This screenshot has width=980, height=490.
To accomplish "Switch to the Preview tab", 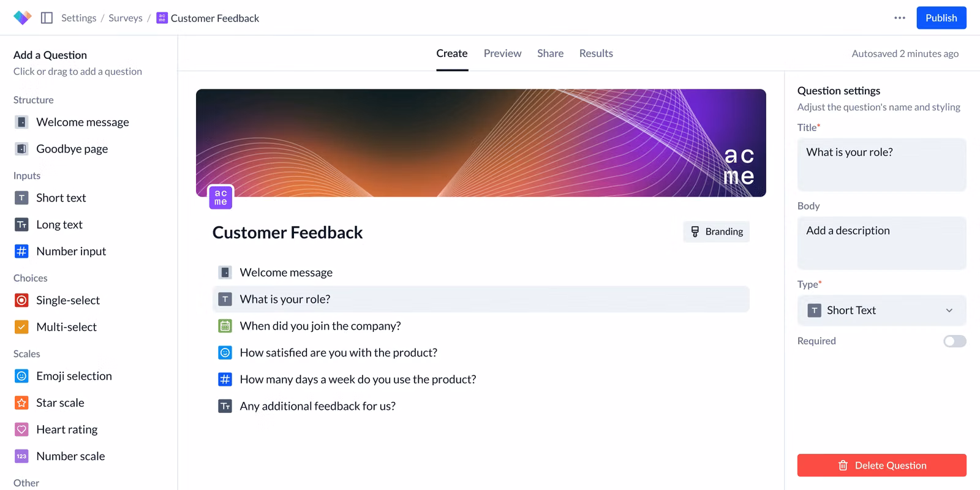I will 502,53.
